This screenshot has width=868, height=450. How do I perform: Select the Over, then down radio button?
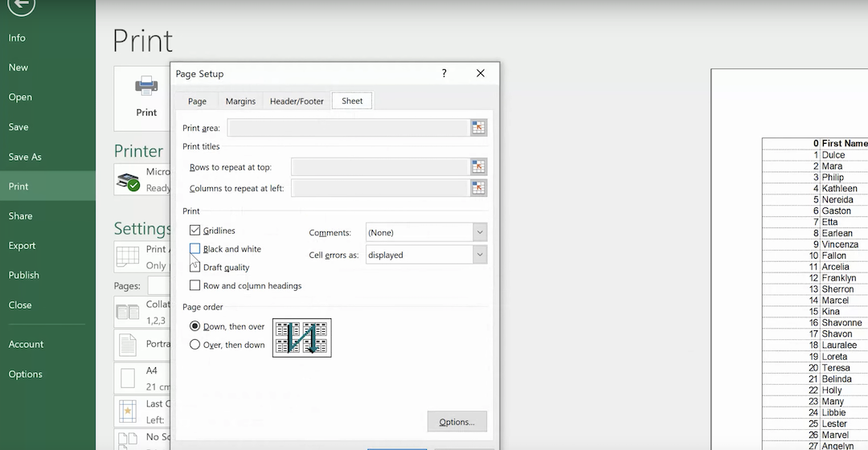coord(195,345)
